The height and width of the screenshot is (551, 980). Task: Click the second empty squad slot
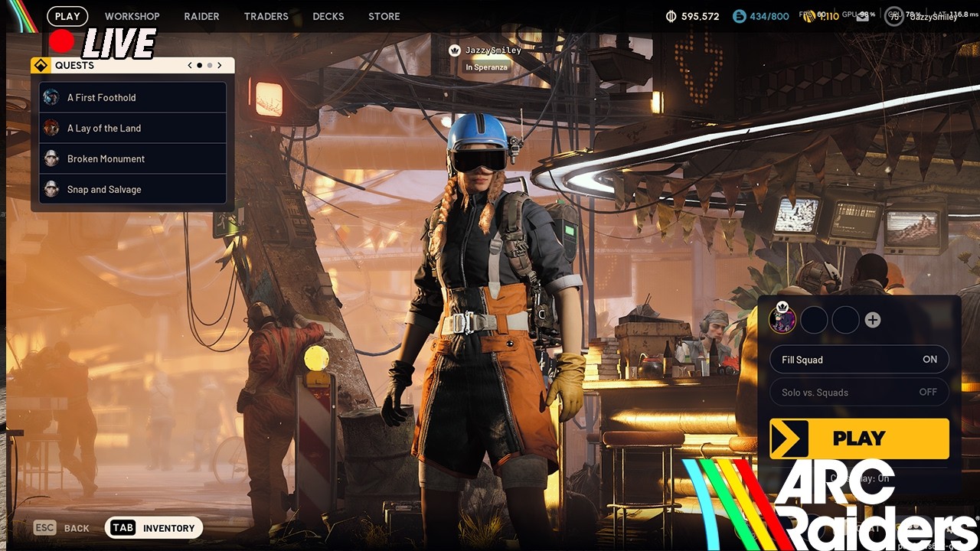point(814,320)
